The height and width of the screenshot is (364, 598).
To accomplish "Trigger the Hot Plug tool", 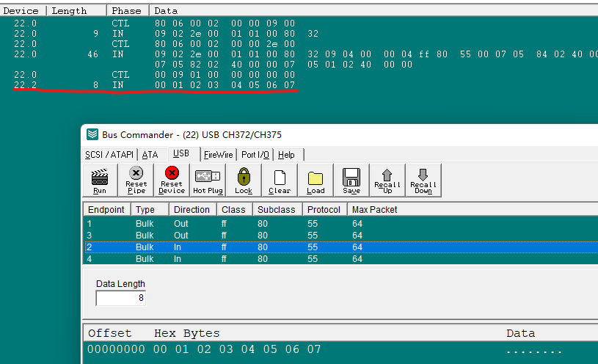I will pyautogui.click(x=208, y=180).
